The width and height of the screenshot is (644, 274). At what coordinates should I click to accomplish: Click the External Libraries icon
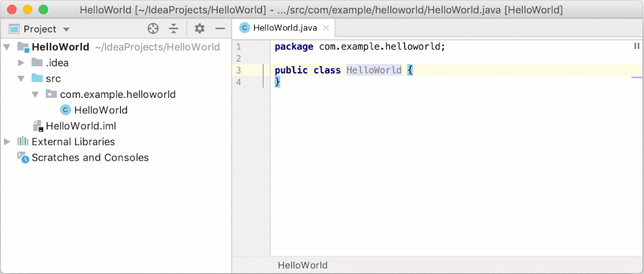[x=23, y=141]
